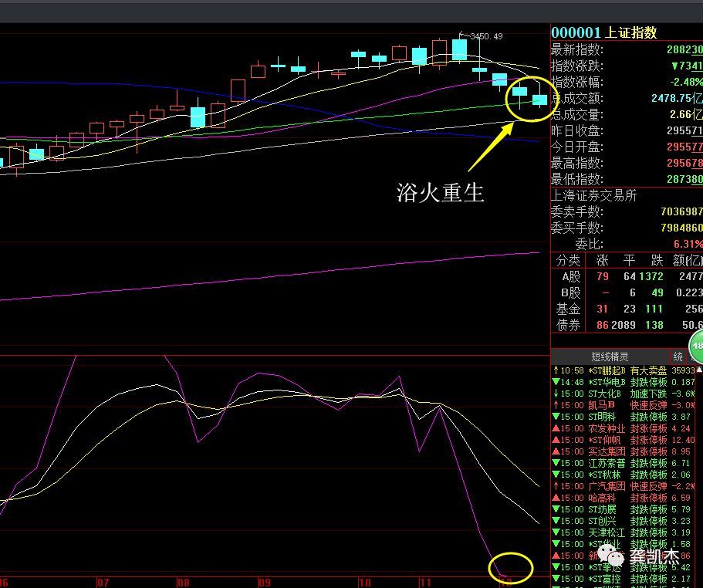Image resolution: width=703 pixels, height=588 pixels.
Task: Click the scroll-up arrow of the 短线精灵 list
Action: (699, 370)
